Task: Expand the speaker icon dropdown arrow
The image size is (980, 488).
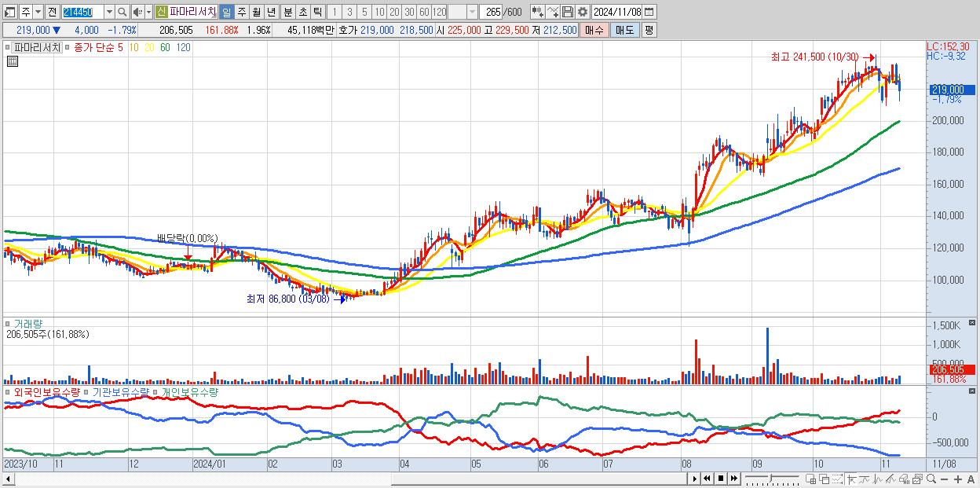Action: tap(148, 12)
